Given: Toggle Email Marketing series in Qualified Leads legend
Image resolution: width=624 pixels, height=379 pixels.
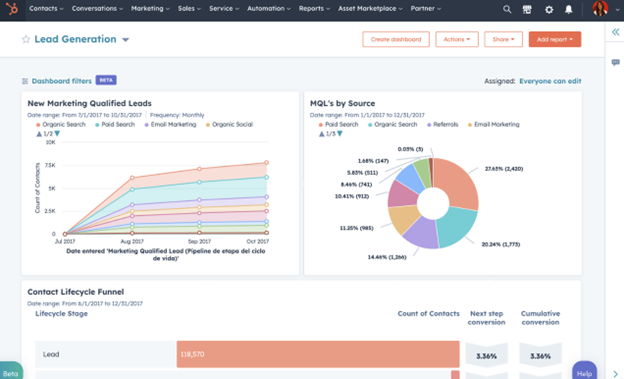Looking at the screenshot, I should click(170, 125).
